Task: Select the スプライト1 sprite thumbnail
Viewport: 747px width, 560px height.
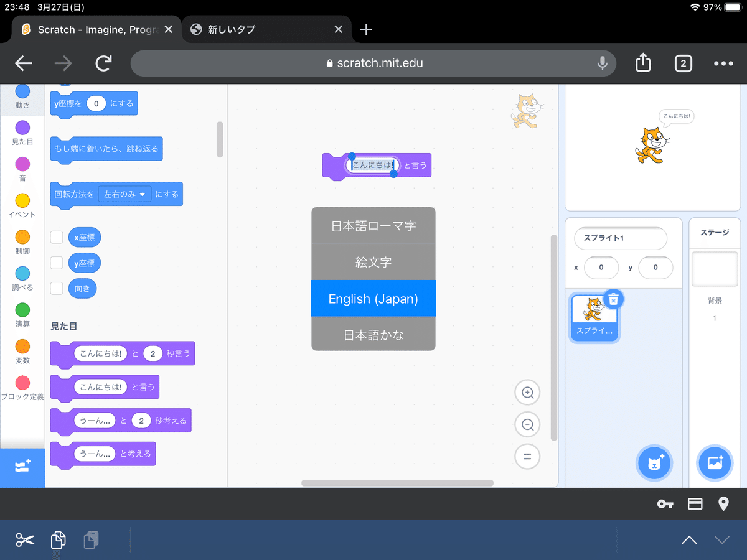Action: (x=594, y=317)
